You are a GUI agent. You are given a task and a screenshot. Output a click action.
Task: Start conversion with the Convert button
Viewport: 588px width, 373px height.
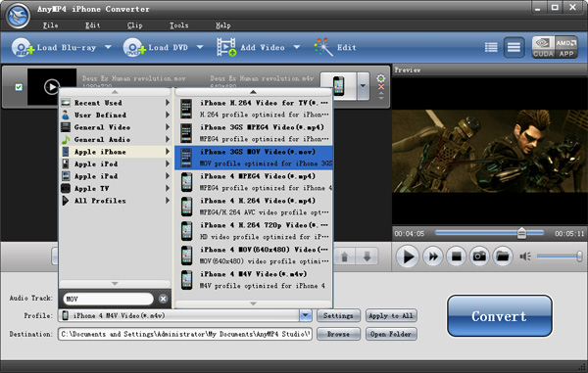(x=499, y=316)
